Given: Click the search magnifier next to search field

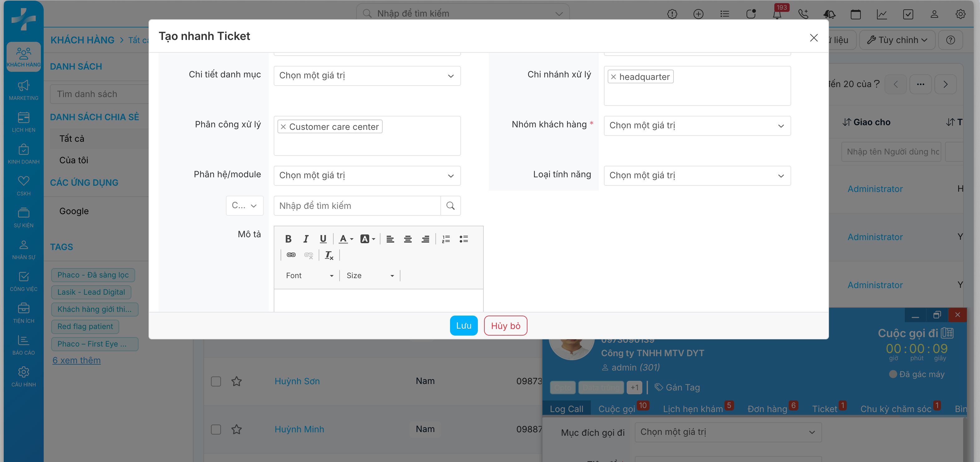Looking at the screenshot, I should pos(450,206).
